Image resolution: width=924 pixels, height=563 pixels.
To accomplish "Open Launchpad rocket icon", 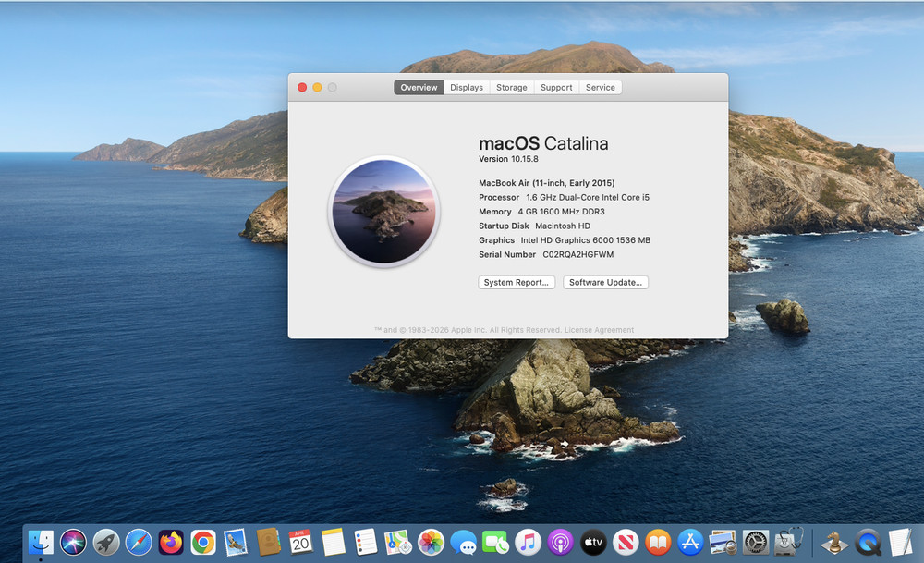I will pos(106,543).
